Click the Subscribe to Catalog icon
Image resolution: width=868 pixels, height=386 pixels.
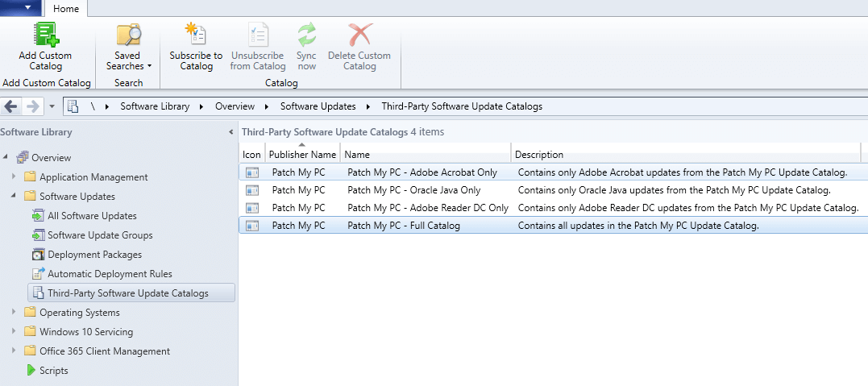pyautogui.click(x=196, y=35)
